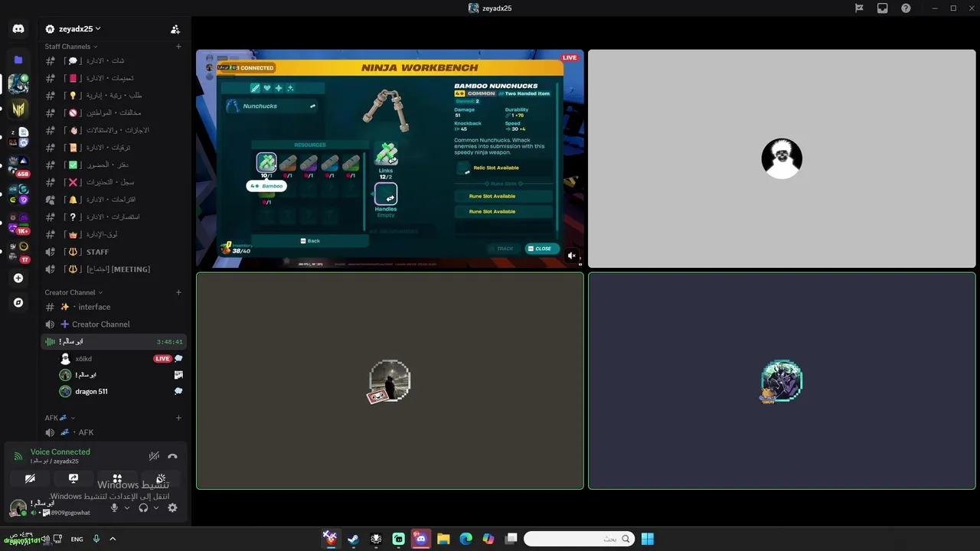The image size is (980, 551).
Task: Deafen with headphones icon
Action: (143, 507)
